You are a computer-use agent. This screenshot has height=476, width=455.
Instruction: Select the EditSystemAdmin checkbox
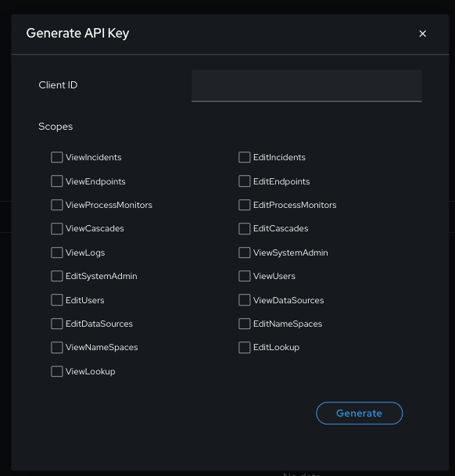[x=57, y=276]
